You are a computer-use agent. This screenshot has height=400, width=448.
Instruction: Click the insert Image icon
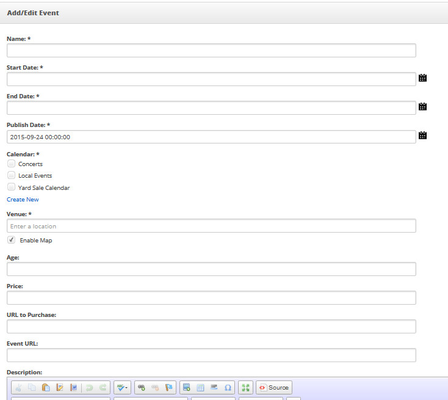187,387
